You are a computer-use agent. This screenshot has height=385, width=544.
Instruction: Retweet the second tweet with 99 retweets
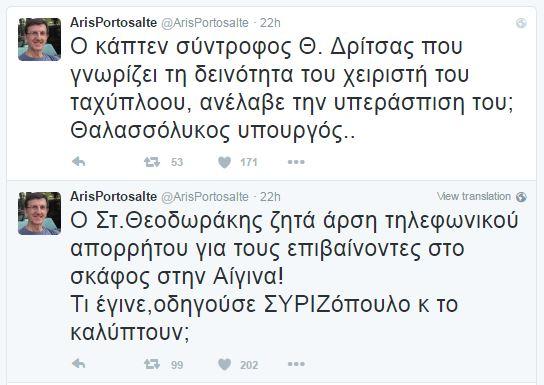tap(152, 364)
